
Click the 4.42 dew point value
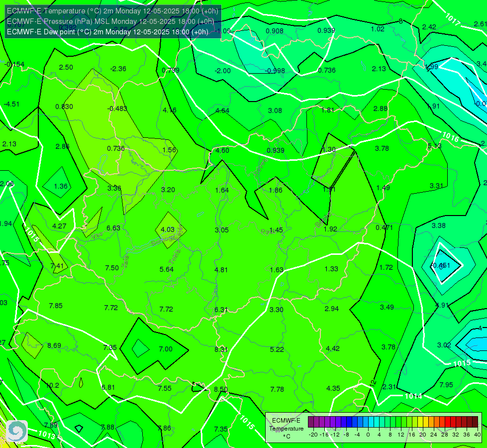333,349
